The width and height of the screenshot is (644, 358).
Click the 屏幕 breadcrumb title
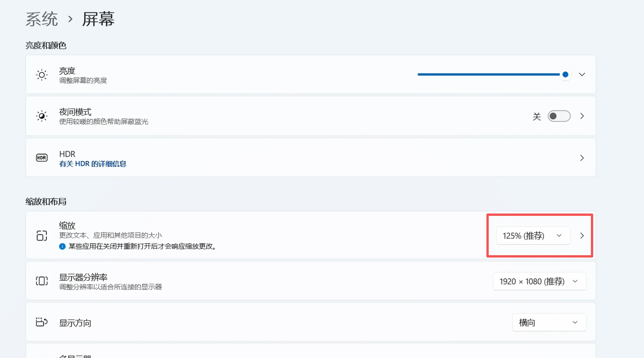[x=98, y=19]
